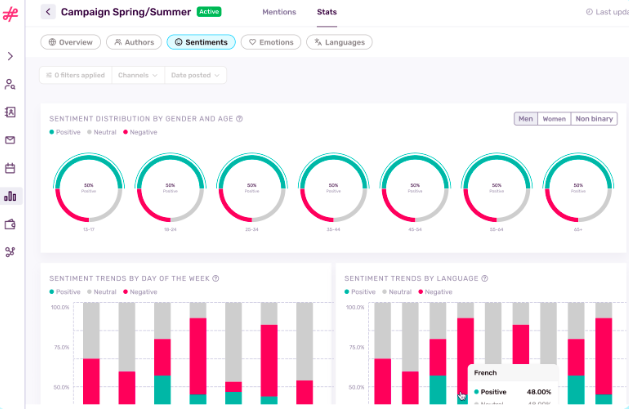The height and width of the screenshot is (409, 629).
Task: Click the Active status badge
Action: pyautogui.click(x=209, y=12)
